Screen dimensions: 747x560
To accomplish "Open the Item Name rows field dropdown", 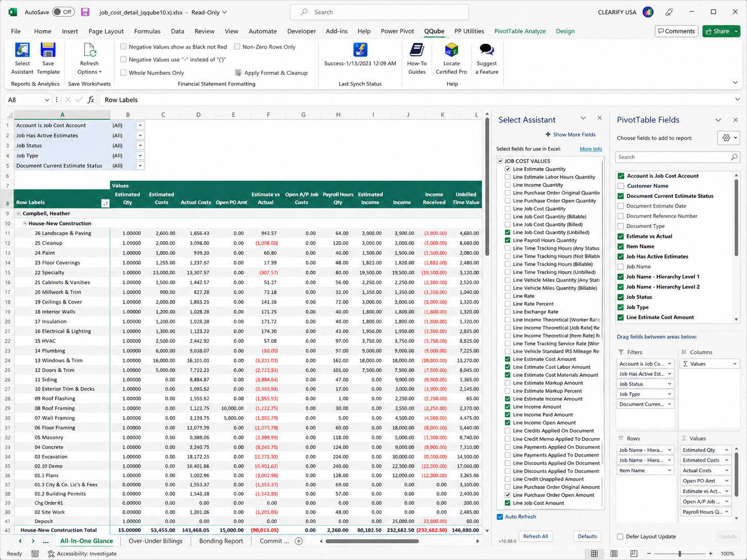I will [670, 470].
